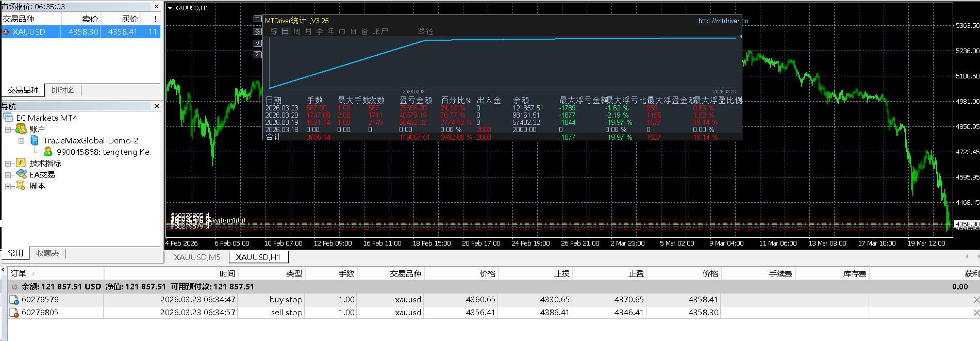Close the 市场报价 market watch panel
980x341 pixels.
click(x=157, y=7)
